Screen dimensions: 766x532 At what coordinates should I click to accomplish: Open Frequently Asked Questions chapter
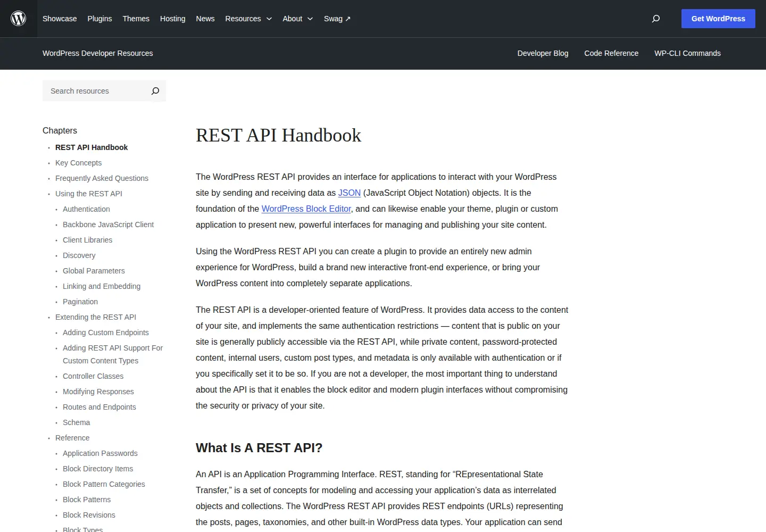click(x=102, y=178)
